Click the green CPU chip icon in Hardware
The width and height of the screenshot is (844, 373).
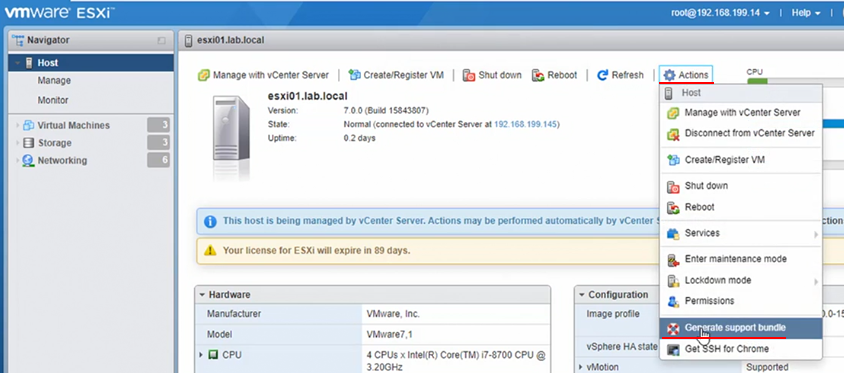tap(214, 355)
